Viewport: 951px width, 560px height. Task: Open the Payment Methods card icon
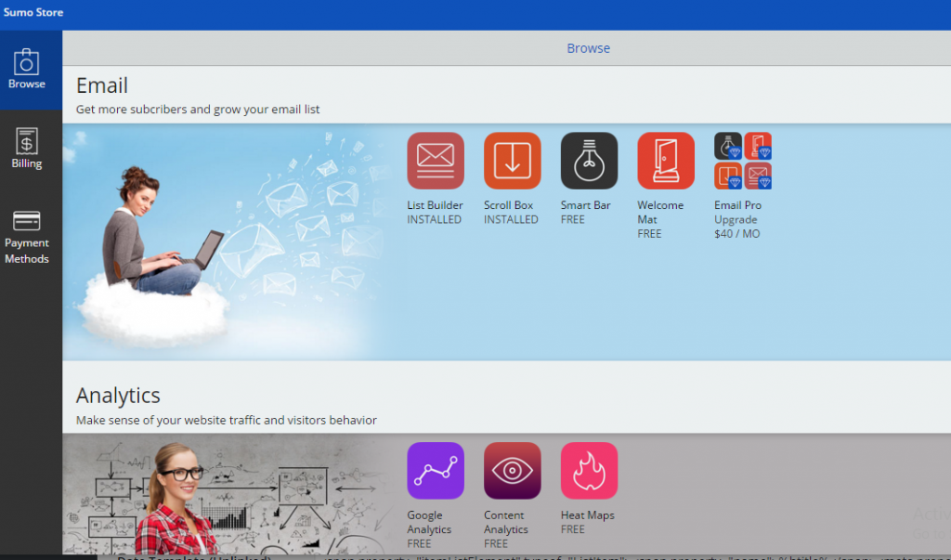point(27,221)
